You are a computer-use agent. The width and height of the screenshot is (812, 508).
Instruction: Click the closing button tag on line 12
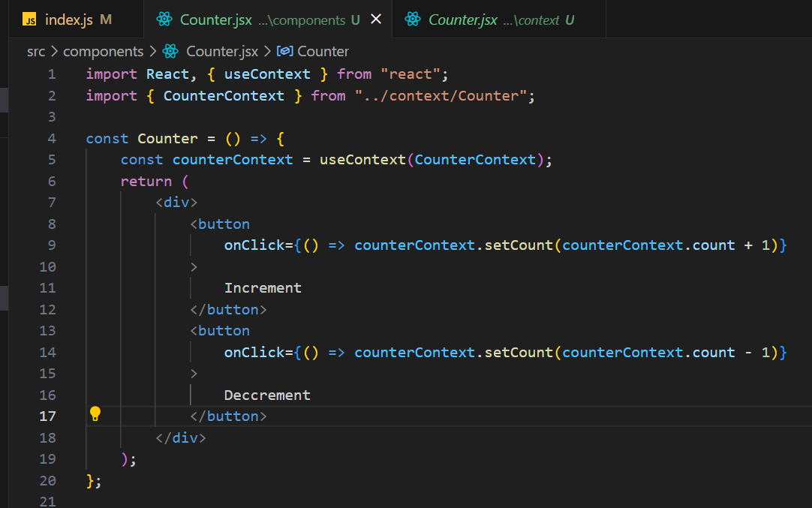click(x=228, y=310)
